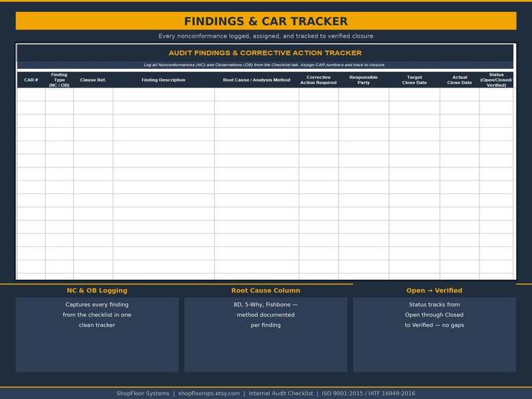Screen dimensions: 532x399
Task: Select the Root Cause / Analysis Method header
Action: (257, 80)
